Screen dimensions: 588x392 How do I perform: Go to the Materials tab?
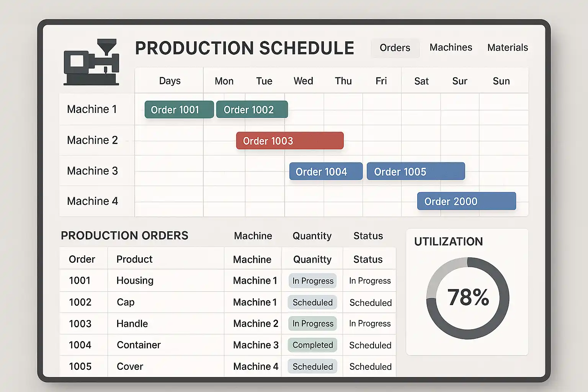507,48
